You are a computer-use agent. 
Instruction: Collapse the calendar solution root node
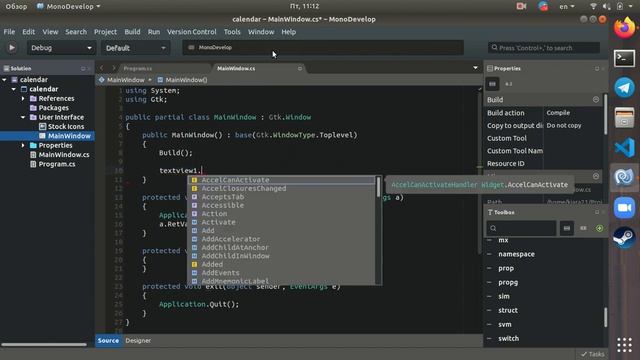4,80
